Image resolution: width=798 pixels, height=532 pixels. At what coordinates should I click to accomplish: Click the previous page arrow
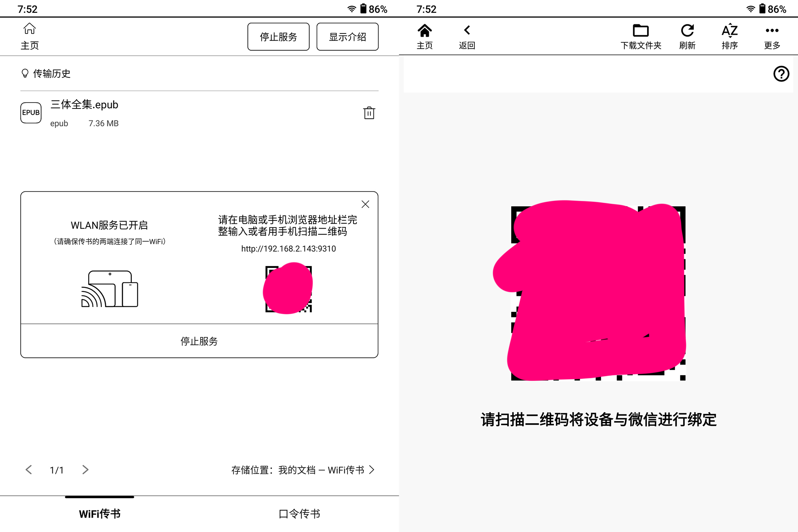point(28,470)
